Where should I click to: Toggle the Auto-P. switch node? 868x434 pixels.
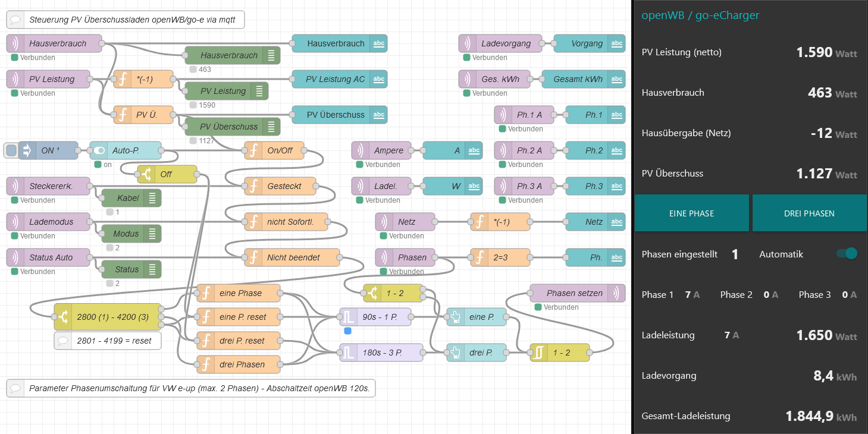pos(99,150)
